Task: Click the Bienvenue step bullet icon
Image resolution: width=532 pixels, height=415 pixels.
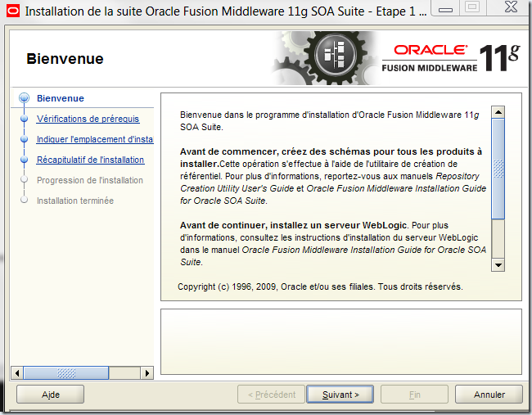Action: click(x=24, y=98)
